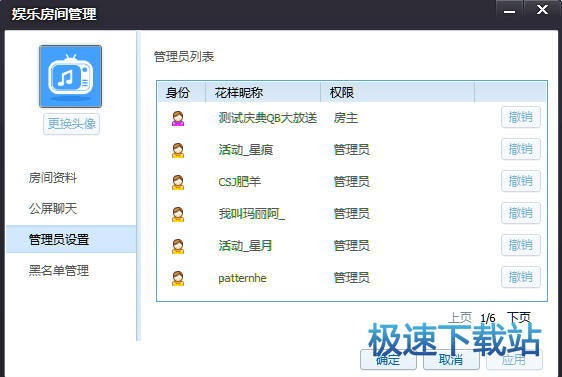Select nickname patternhe
The height and width of the screenshot is (377, 562).
[242, 278]
